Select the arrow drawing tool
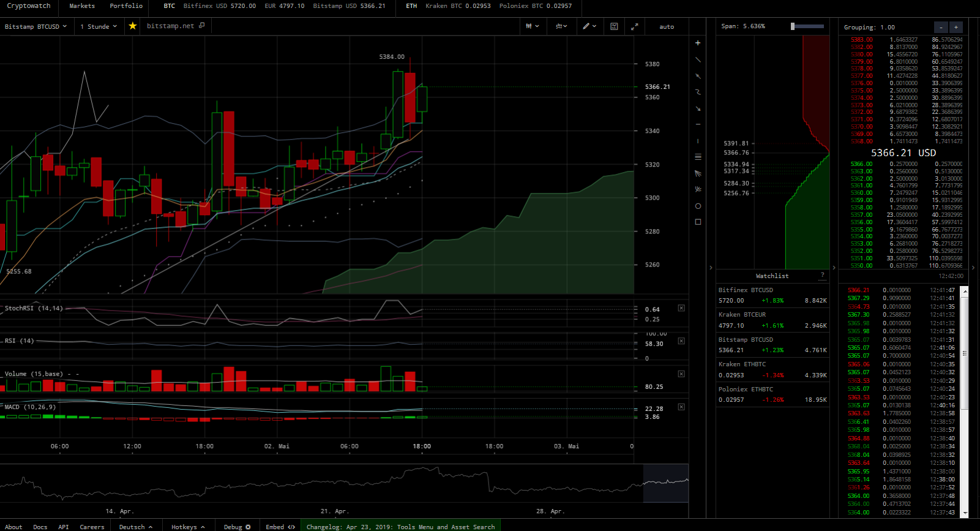980x531 pixels. click(698, 108)
